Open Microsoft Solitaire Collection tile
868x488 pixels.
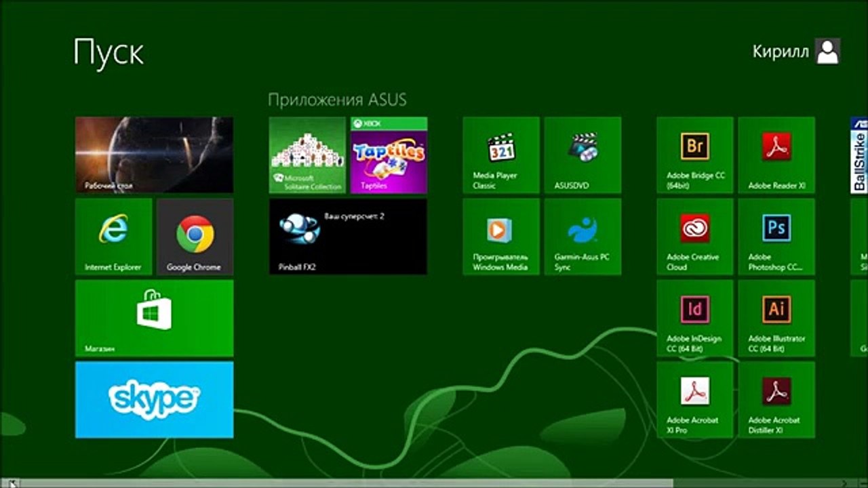[307, 155]
